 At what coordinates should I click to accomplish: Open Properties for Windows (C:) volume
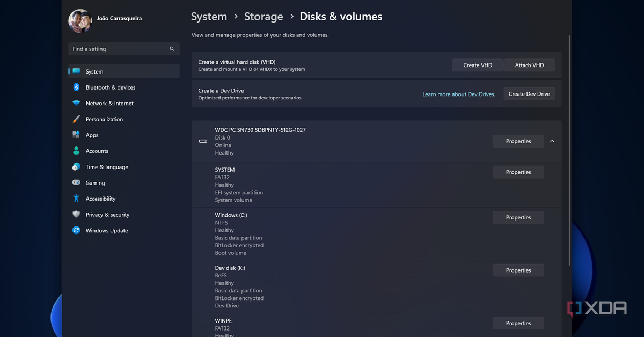pyautogui.click(x=518, y=217)
